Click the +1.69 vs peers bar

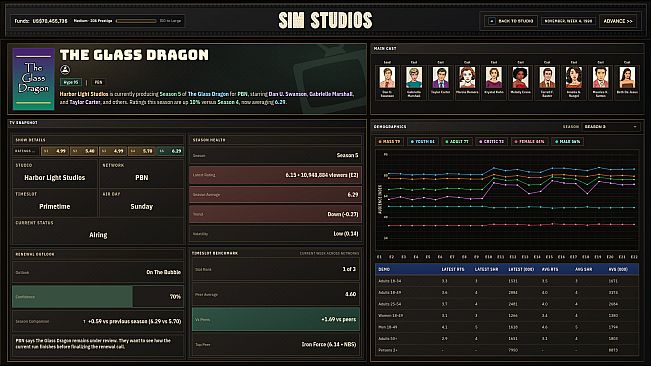coord(276,320)
